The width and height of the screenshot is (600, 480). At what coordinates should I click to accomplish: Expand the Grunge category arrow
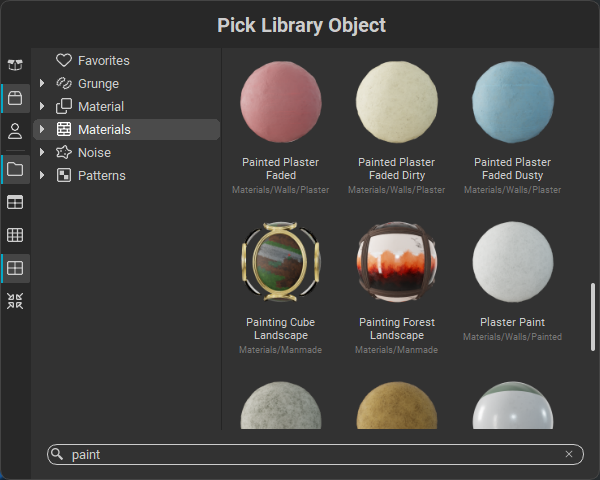42,83
